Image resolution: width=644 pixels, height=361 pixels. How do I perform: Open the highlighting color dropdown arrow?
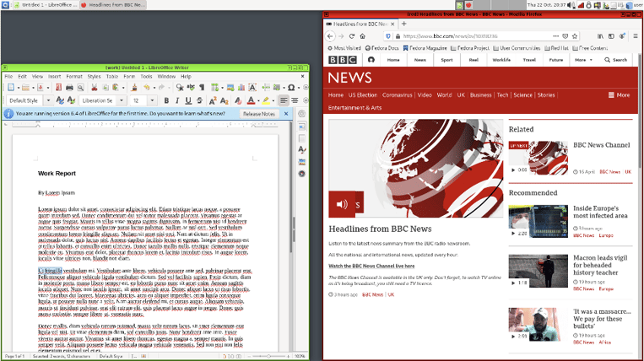point(273,100)
